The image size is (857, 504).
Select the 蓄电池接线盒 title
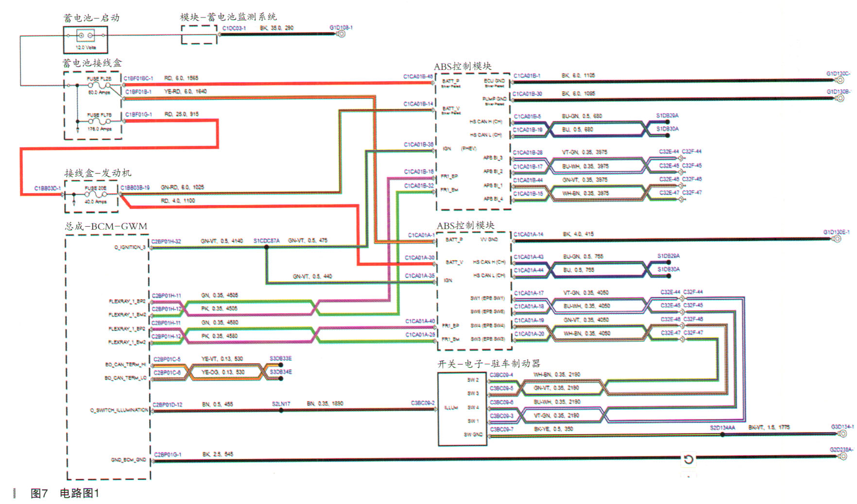[92, 63]
